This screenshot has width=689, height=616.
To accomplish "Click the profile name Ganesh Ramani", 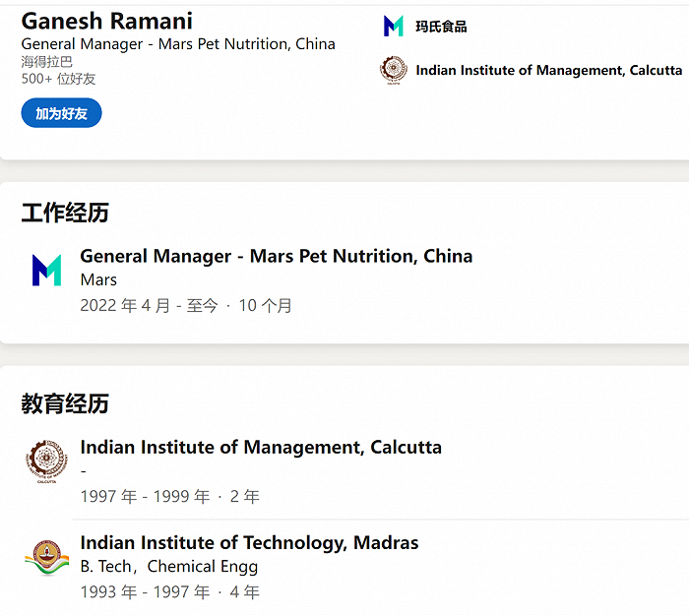I will [x=106, y=21].
